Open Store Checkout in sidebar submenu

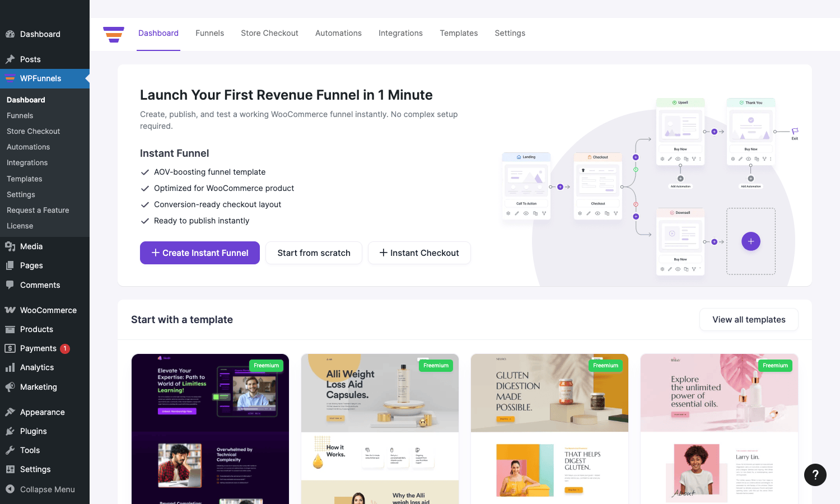33,131
